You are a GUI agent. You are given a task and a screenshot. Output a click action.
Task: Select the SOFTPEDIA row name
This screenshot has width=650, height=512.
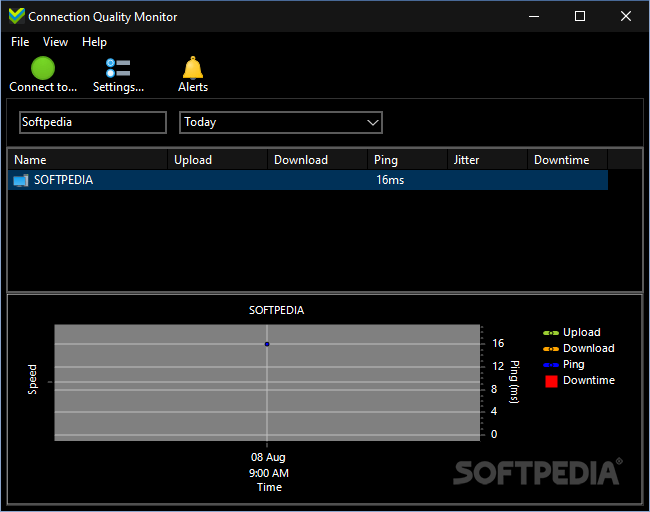point(63,180)
